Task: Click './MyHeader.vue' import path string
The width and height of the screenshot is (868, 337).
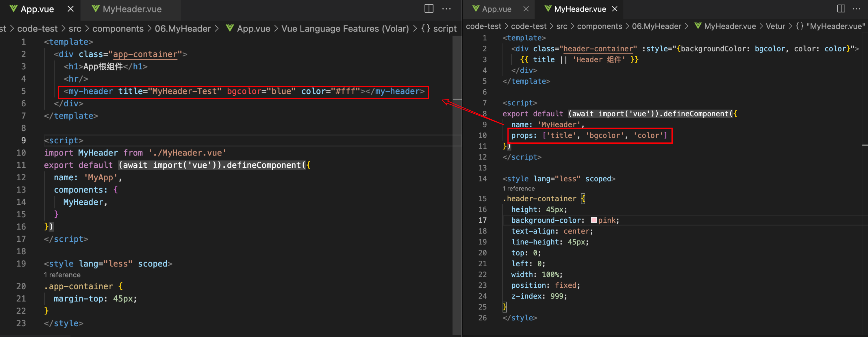Action: [187, 153]
